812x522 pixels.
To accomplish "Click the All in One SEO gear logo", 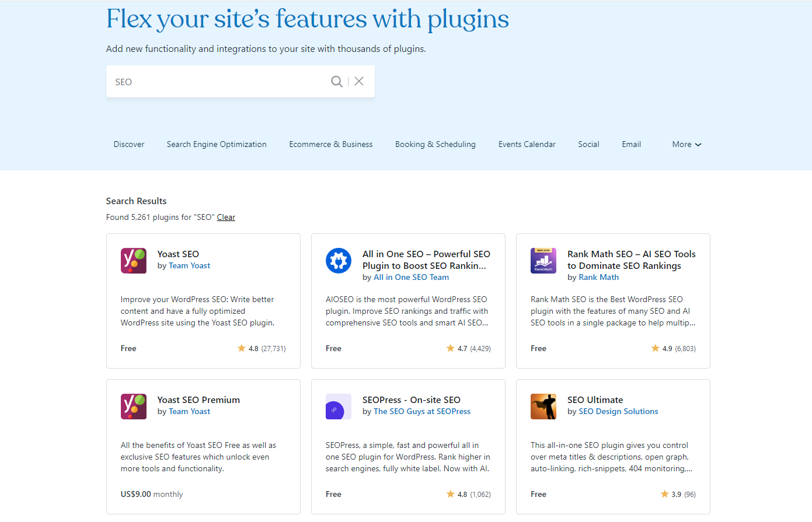I will tap(339, 261).
